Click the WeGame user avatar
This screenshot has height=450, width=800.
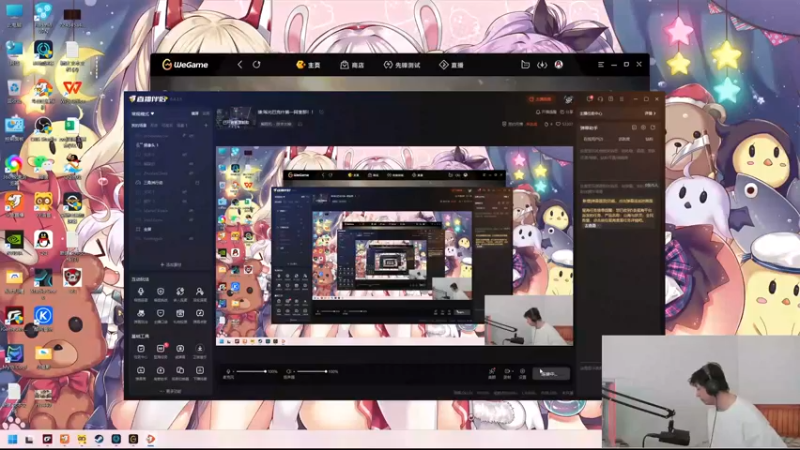[559, 65]
